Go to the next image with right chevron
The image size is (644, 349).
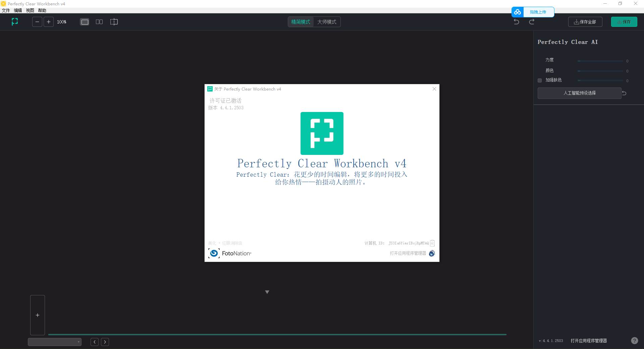(105, 342)
